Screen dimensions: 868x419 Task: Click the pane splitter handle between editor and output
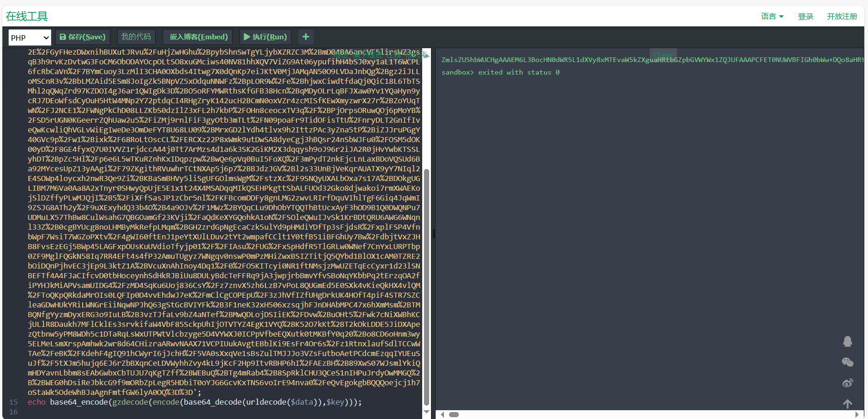(433, 233)
